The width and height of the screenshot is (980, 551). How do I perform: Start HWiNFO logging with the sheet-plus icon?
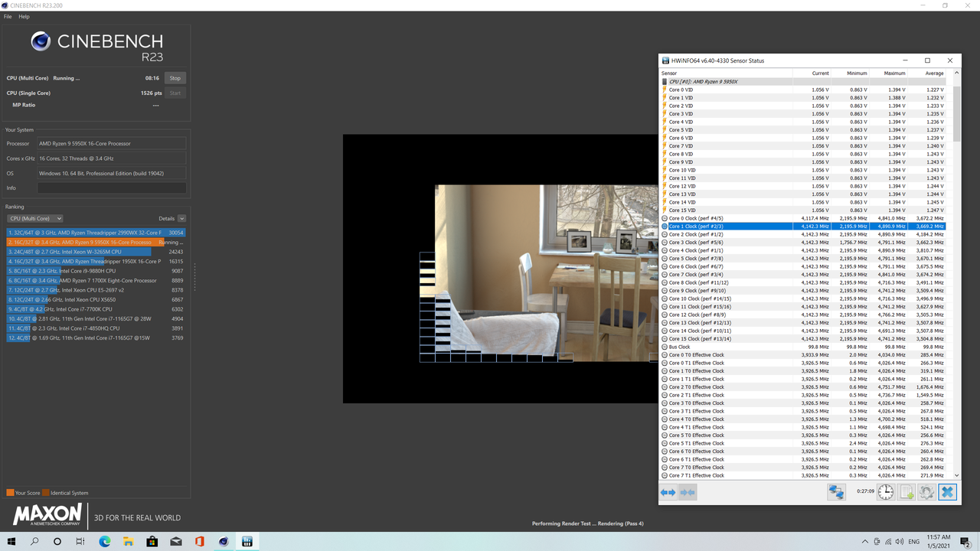pos(906,492)
